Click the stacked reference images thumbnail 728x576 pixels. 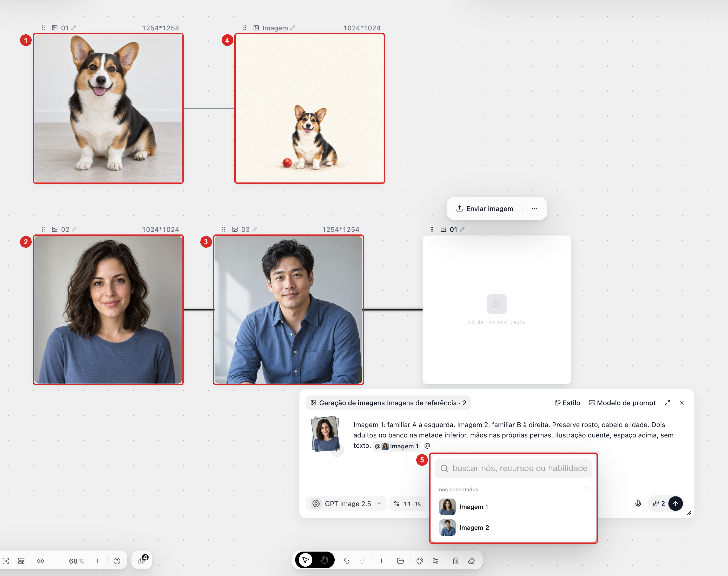click(326, 434)
